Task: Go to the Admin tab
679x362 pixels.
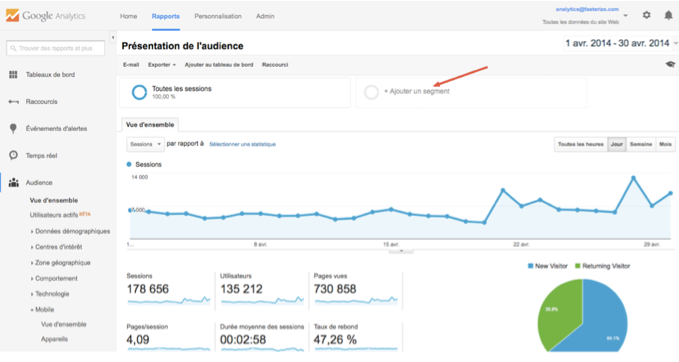Action: coord(265,16)
